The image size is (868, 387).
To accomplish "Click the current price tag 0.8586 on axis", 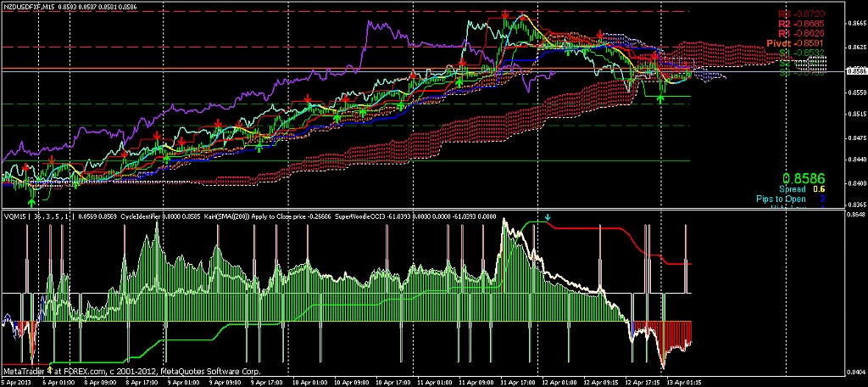I will click(856, 71).
